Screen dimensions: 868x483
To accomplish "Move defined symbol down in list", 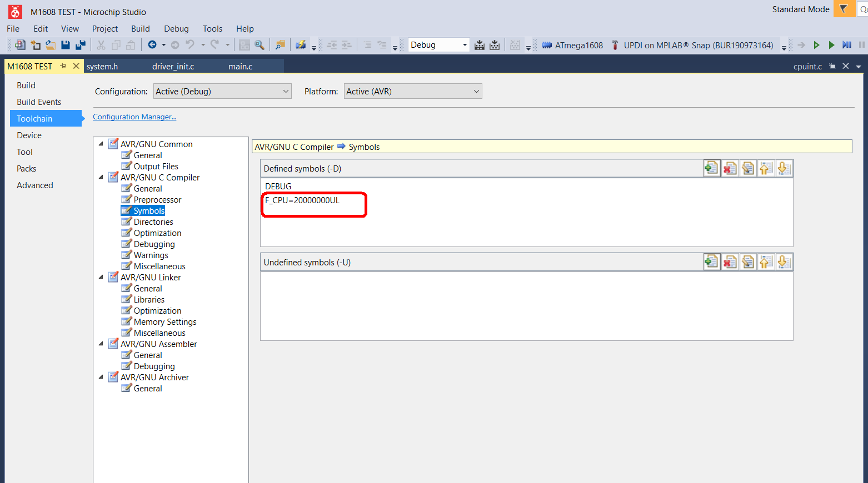I will tap(784, 168).
